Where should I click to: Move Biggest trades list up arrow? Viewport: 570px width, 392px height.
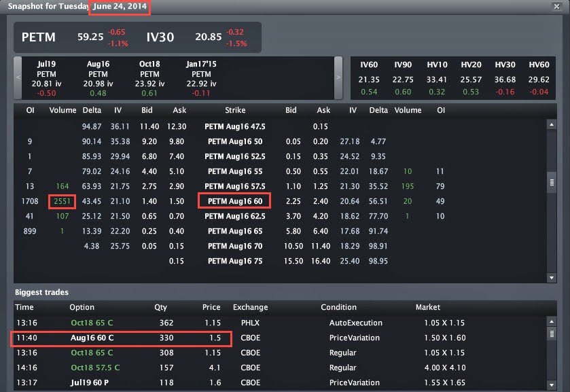point(552,321)
